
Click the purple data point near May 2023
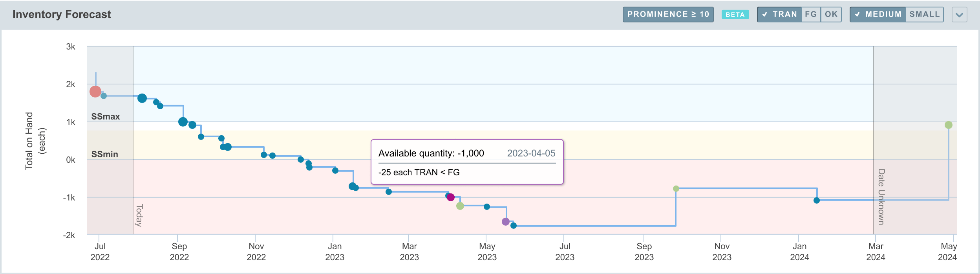coord(506,222)
